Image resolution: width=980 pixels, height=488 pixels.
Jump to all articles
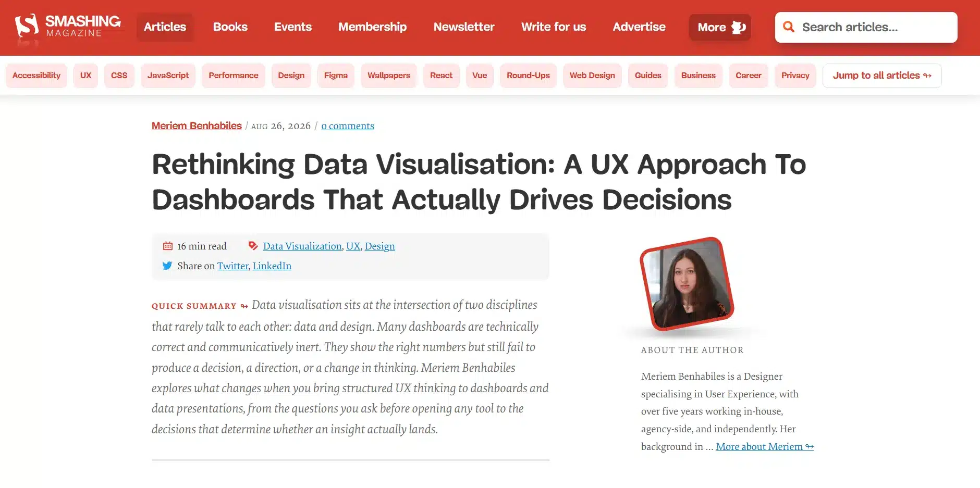click(882, 76)
